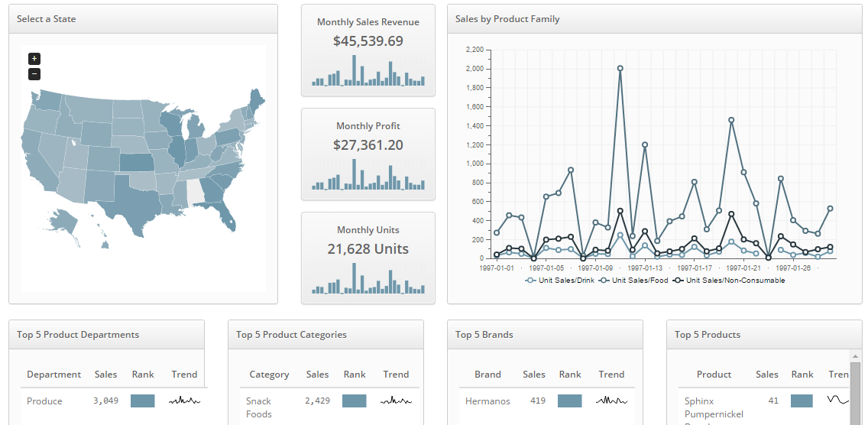Image resolution: width=868 pixels, height=425 pixels.
Task: Click the Top 5 Product Departments header
Action: pos(107,335)
